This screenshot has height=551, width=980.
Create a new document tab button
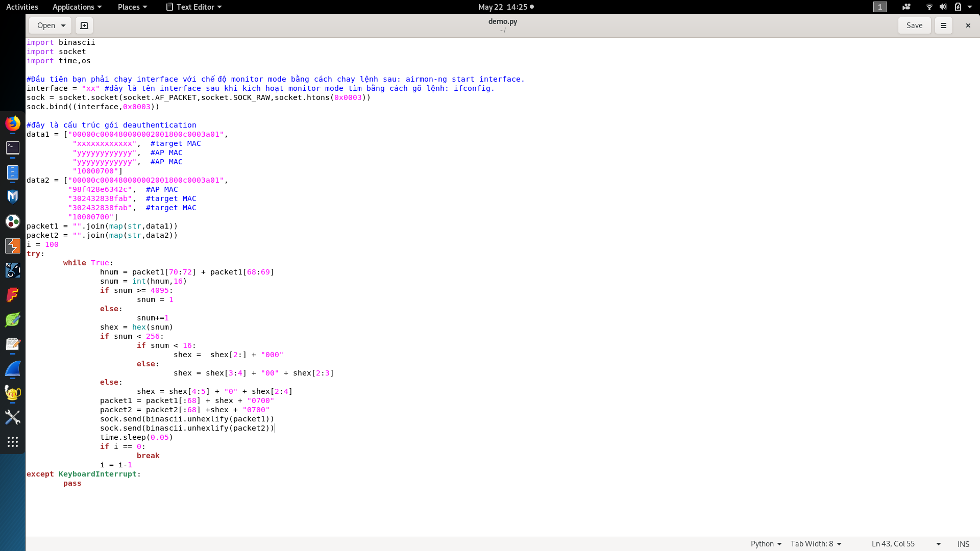coord(84,26)
